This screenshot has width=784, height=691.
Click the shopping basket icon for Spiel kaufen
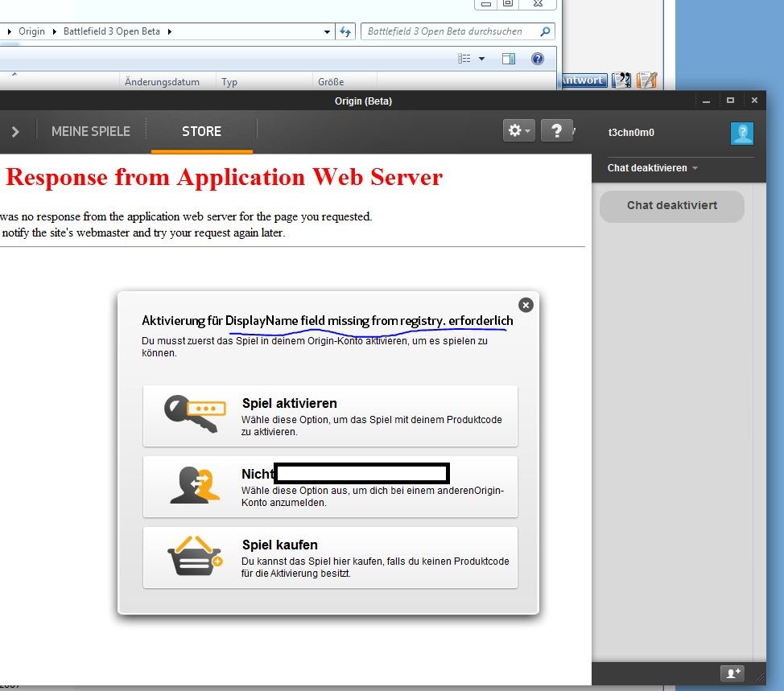pos(195,556)
